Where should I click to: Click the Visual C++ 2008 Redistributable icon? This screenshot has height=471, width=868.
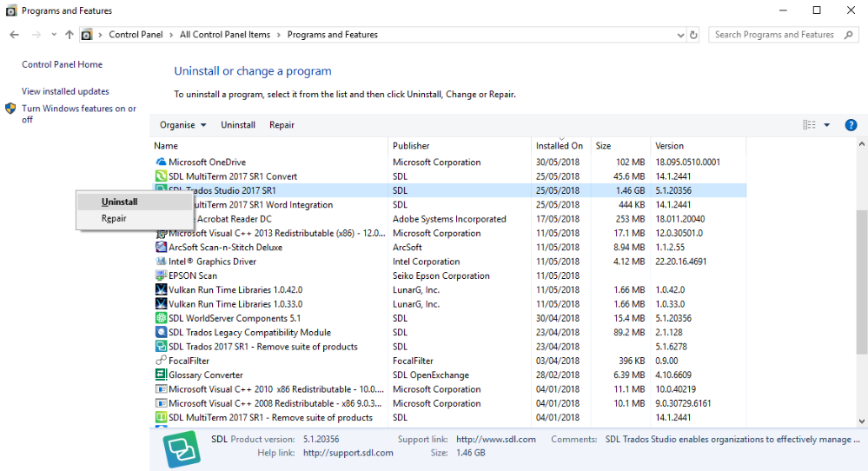tap(161, 403)
